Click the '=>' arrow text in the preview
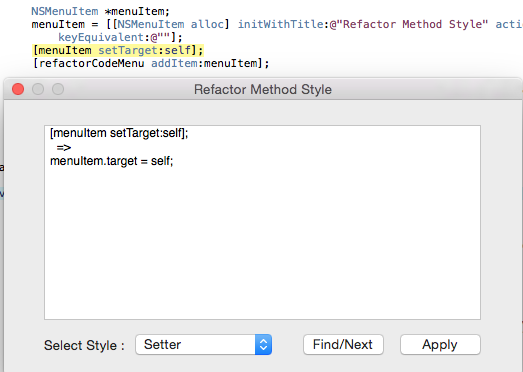The height and width of the screenshot is (372, 523). pyautogui.click(x=64, y=147)
